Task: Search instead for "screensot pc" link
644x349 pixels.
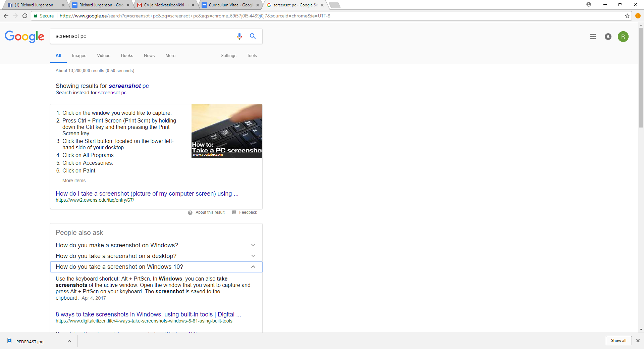Action: click(112, 93)
